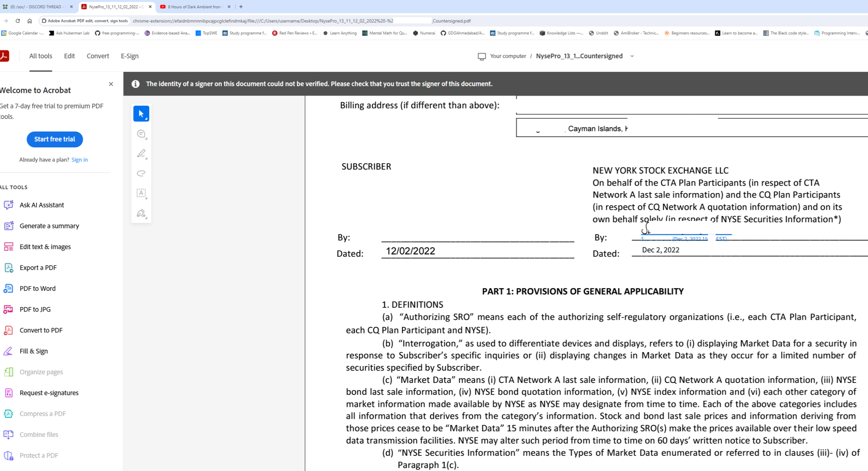Click the Ask AI Assistant icon
Image resolution: width=868 pixels, height=471 pixels.
(x=8, y=205)
